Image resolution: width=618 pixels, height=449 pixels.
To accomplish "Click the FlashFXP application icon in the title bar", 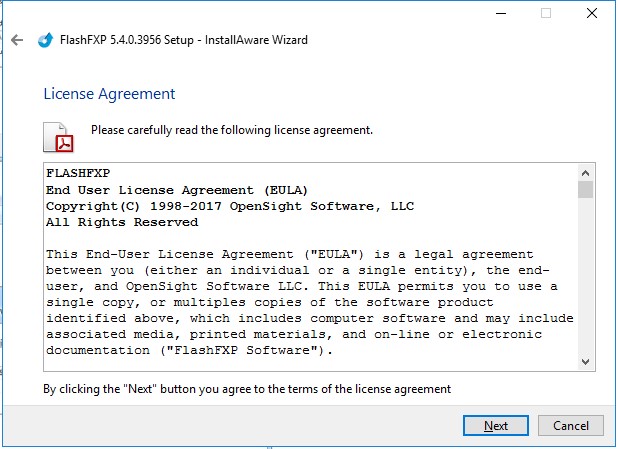I will point(44,40).
